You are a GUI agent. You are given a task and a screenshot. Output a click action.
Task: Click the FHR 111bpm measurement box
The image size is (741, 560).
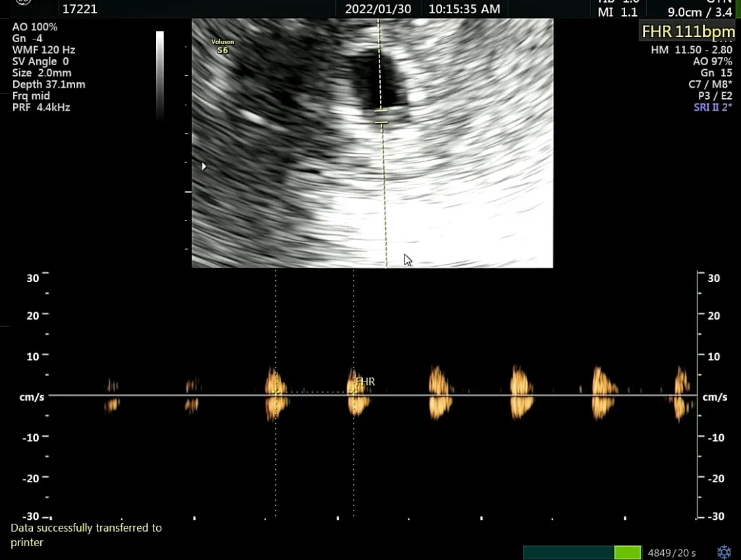pyautogui.click(x=688, y=32)
